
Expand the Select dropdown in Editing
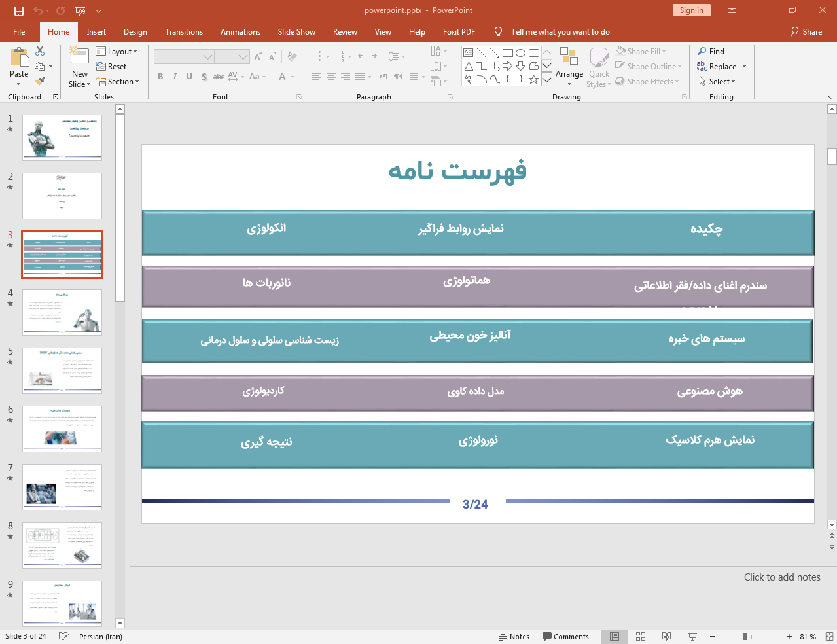(x=717, y=82)
